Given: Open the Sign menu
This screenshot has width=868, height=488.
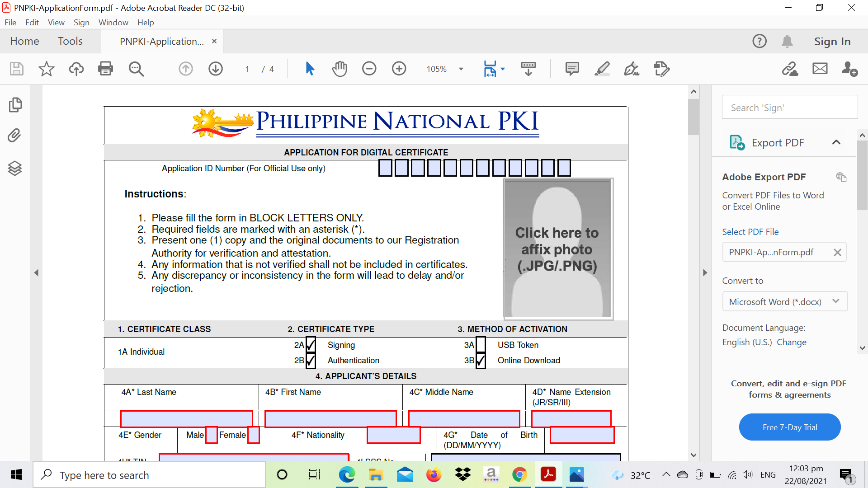Looking at the screenshot, I should click(81, 22).
